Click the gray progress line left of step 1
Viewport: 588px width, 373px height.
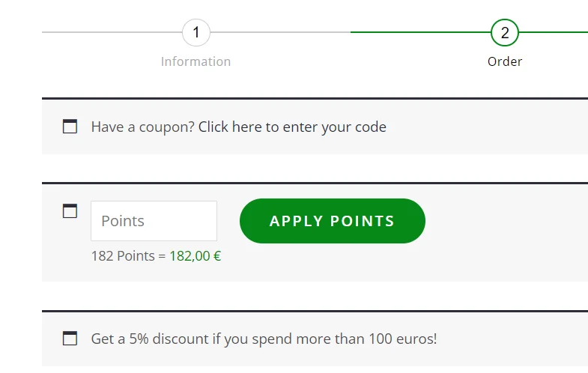(112, 32)
